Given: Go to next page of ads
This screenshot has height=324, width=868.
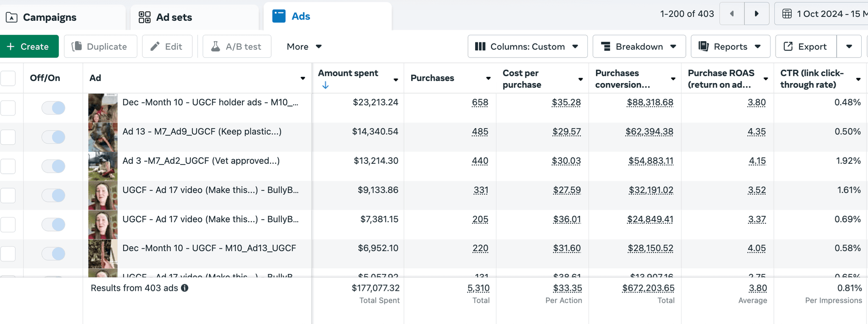Looking at the screenshot, I should 757,14.
